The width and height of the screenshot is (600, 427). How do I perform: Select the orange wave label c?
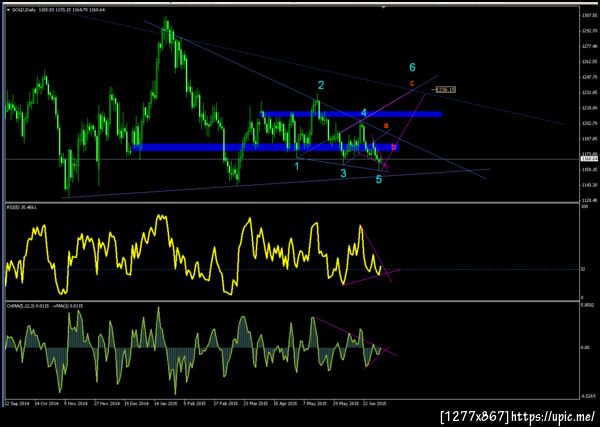[412, 83]
